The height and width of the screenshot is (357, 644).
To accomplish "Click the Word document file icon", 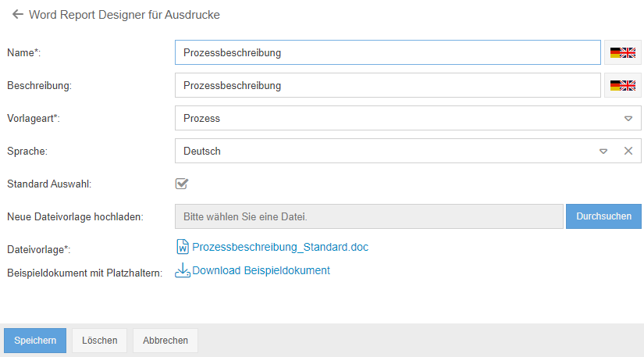I will pos(183,247).
